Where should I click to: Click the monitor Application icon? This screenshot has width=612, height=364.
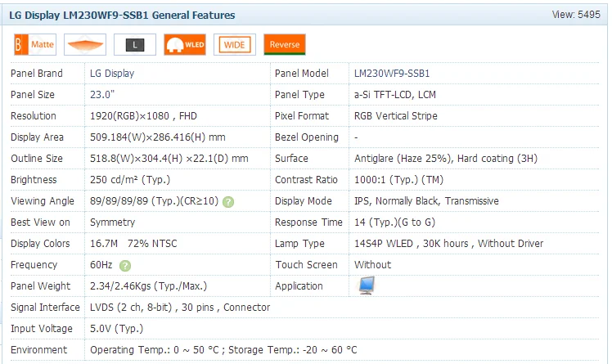(x=367, y=285)
